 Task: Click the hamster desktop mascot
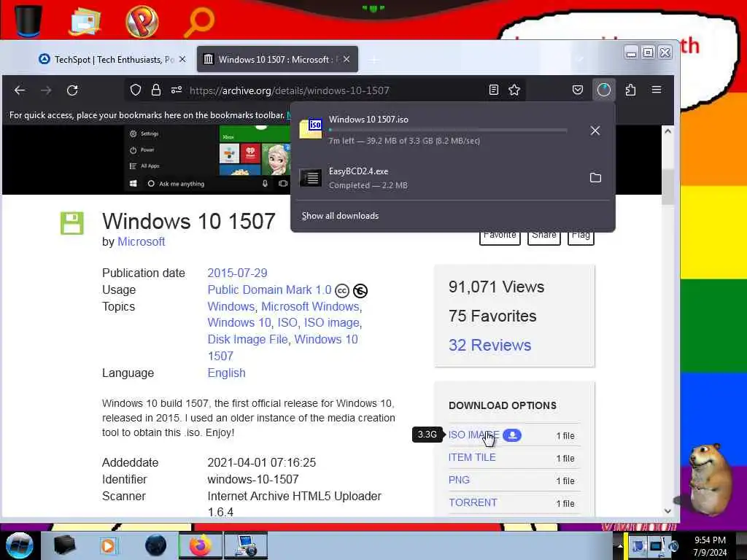pyautogui.click(x=709, y=479)
